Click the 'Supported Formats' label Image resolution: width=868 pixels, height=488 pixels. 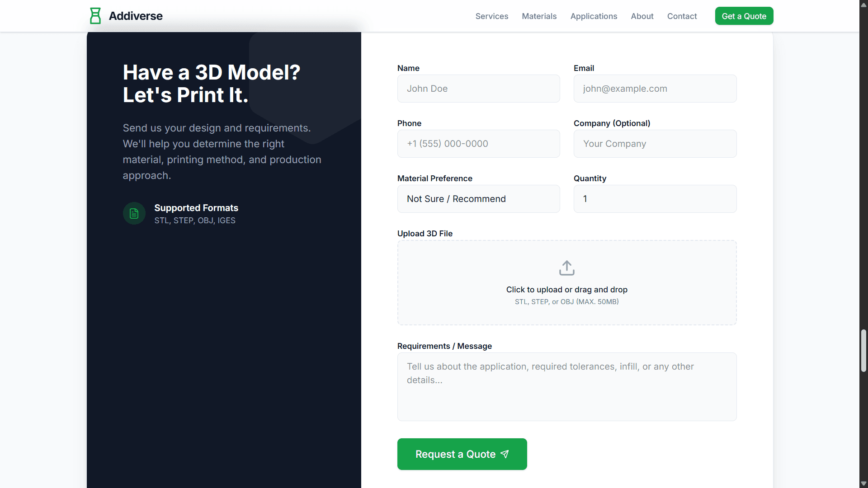pos(196,208)
